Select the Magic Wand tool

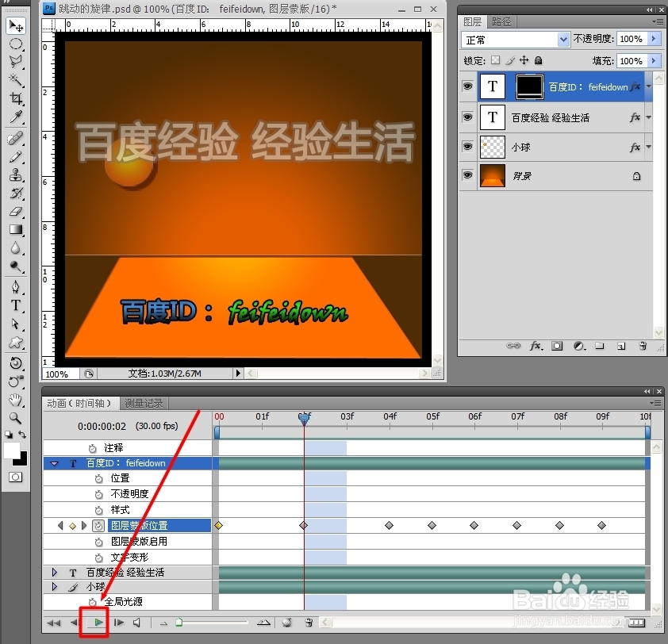pos(16,79)
